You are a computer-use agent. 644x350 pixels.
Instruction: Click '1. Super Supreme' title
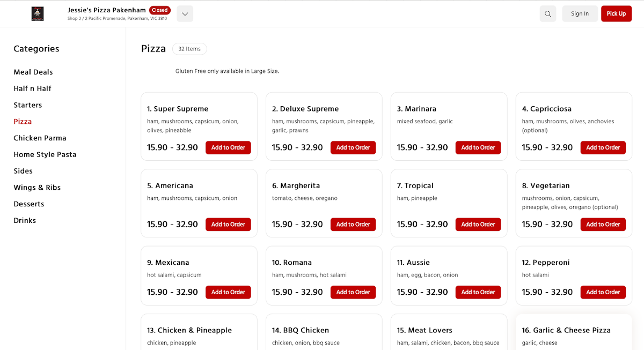[x=178, y=109]
